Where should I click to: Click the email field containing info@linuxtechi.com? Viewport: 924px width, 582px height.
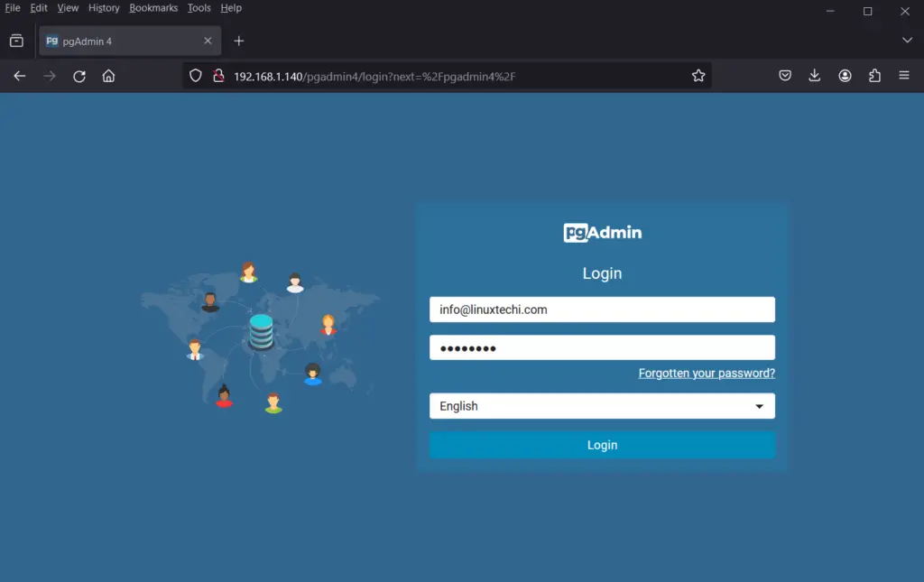point(602,309)
